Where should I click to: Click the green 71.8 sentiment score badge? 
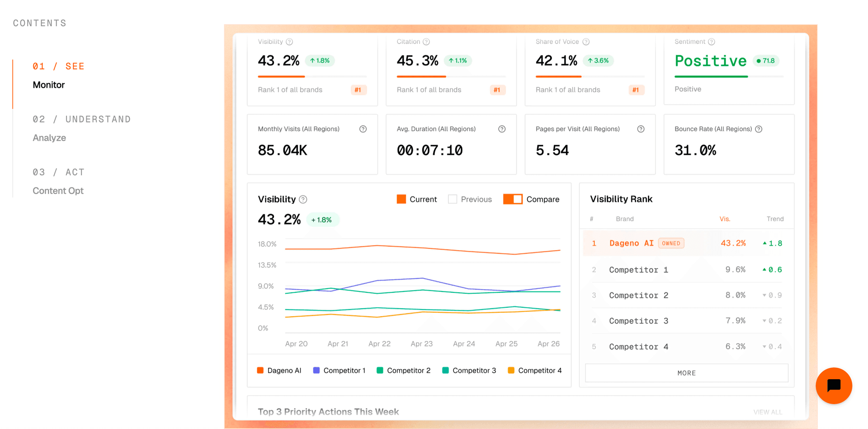click(766, 61)
